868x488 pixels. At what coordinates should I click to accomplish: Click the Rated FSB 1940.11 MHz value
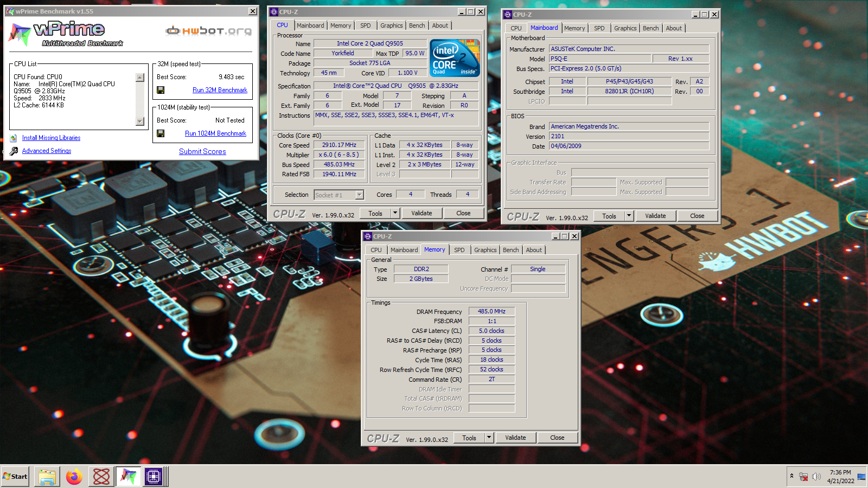pyautogui.click(x=339, y=175)
